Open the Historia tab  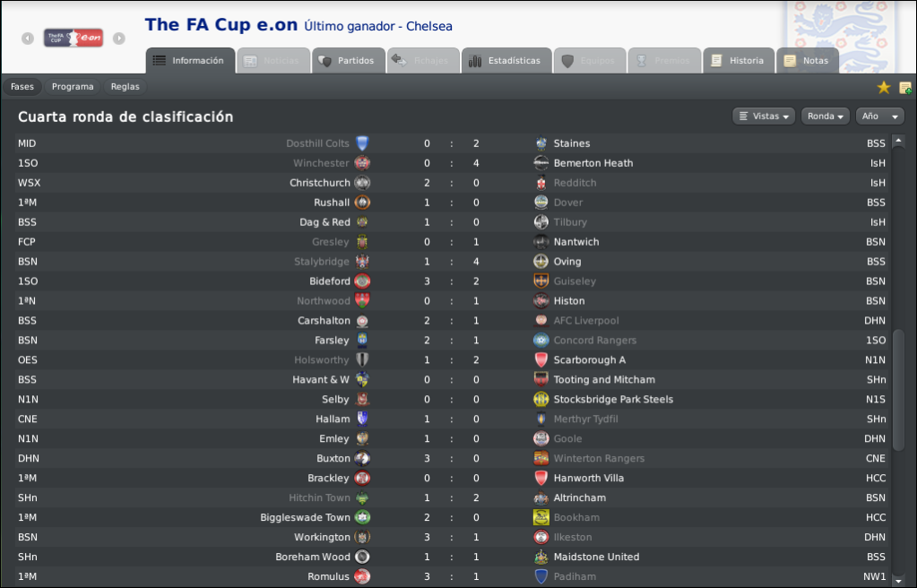coord(739,61)
